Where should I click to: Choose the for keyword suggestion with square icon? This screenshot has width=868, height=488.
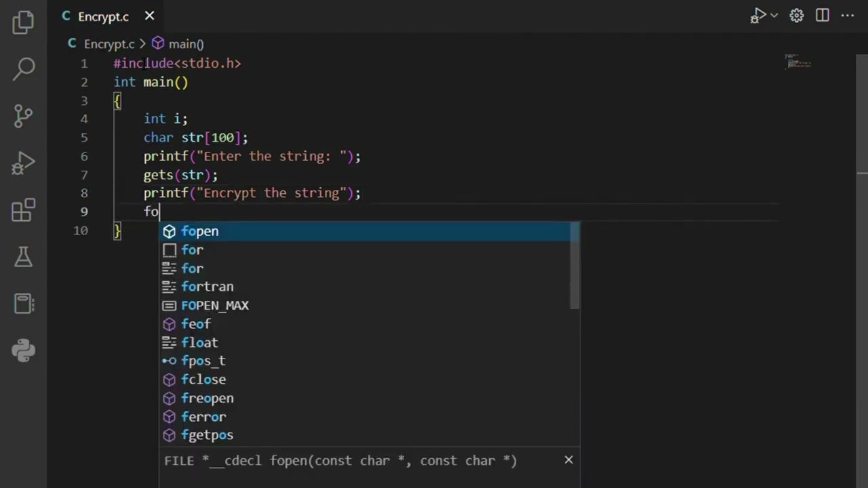click(370, 250)
